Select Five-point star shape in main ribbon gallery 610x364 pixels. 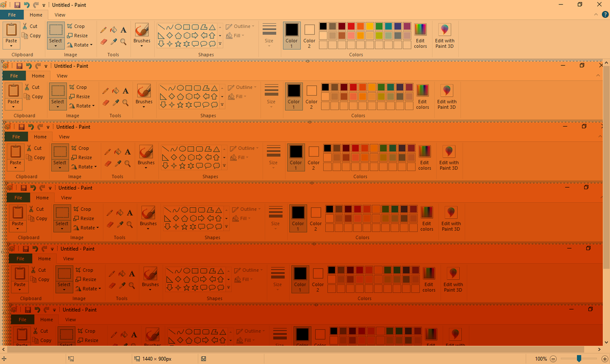coord(178,44)
